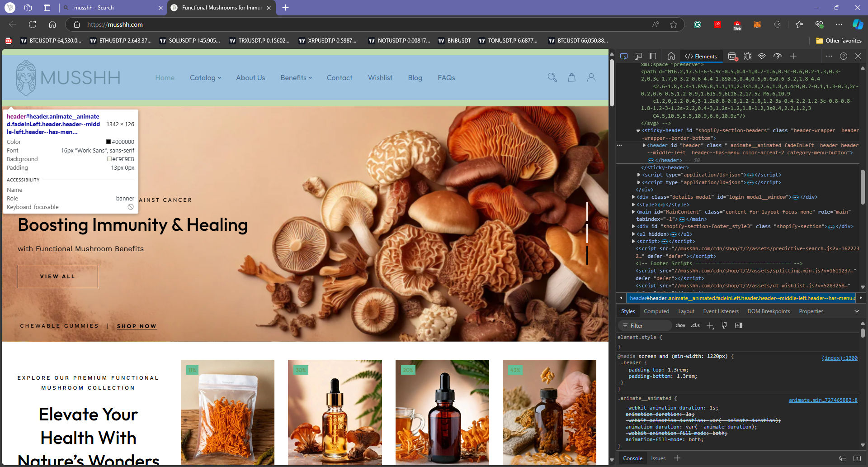Open the Console tool with error badge

(x=733, y=56)
